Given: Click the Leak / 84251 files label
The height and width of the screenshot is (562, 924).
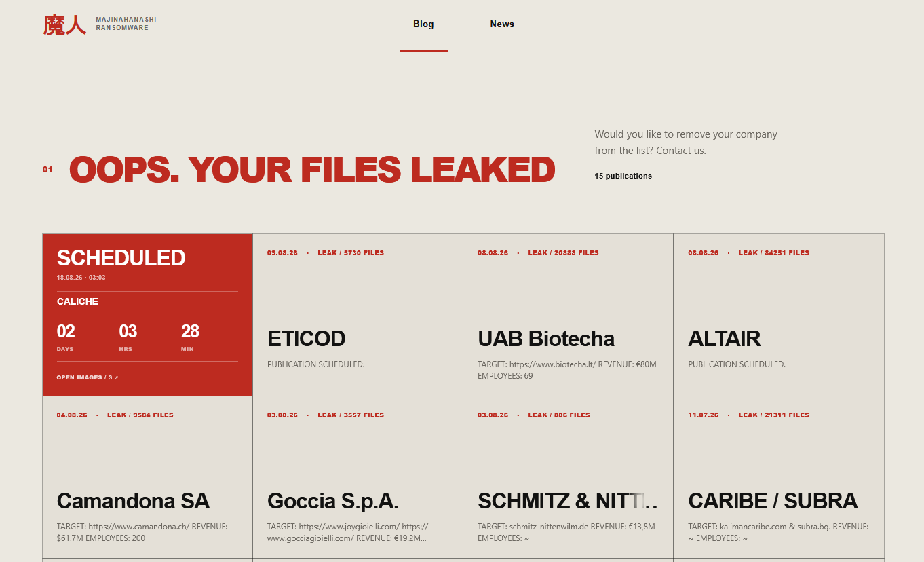Looking at the screenshot, I should pyautogui.click(x=774, y=252).
